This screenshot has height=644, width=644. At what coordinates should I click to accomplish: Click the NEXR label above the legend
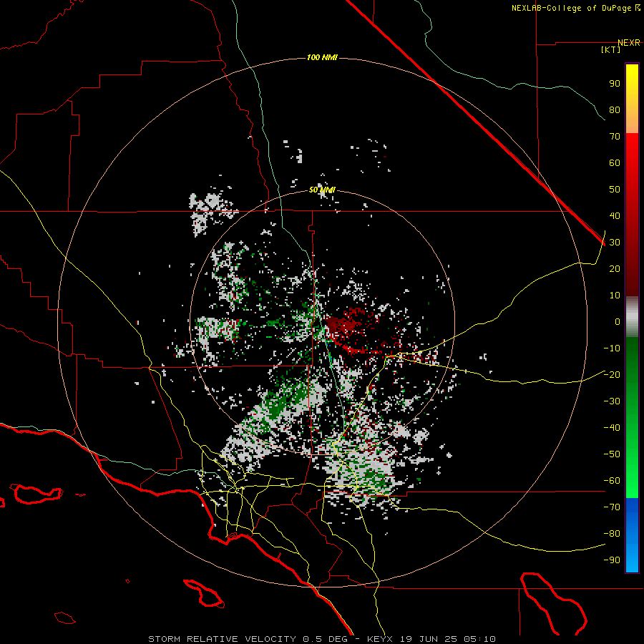629,43
